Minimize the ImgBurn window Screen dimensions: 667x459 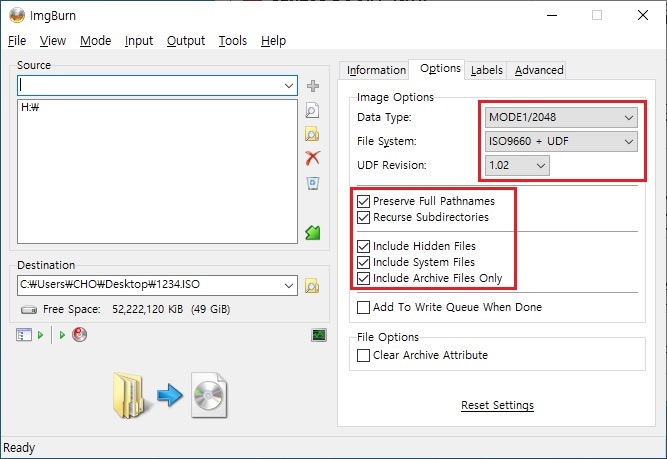(x=552, y=15)
